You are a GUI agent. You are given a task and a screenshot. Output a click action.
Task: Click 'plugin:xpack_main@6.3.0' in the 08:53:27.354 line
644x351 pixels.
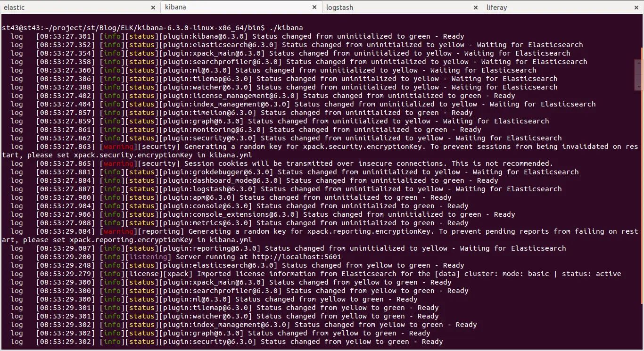click(x=213, y=53)
